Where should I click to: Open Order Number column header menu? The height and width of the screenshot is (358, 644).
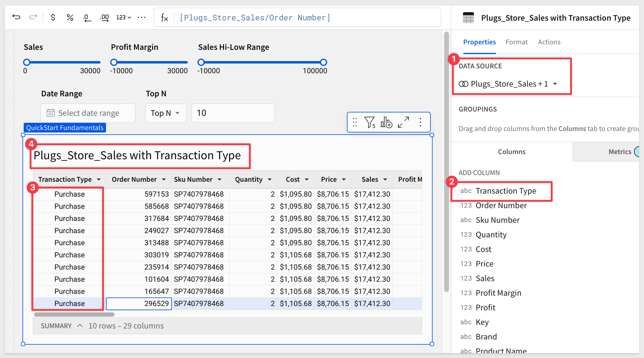tap(164, 180)
